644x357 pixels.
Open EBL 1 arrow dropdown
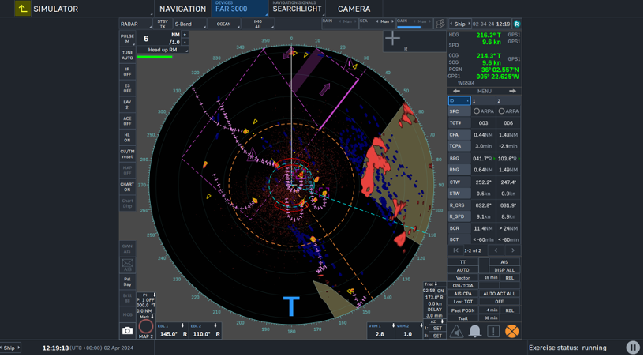coord(182,325)
